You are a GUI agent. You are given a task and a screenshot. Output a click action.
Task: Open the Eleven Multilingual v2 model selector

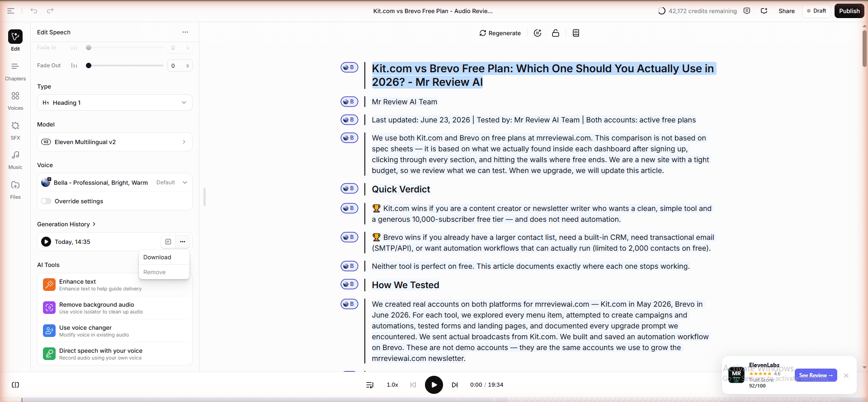[115, 142]
